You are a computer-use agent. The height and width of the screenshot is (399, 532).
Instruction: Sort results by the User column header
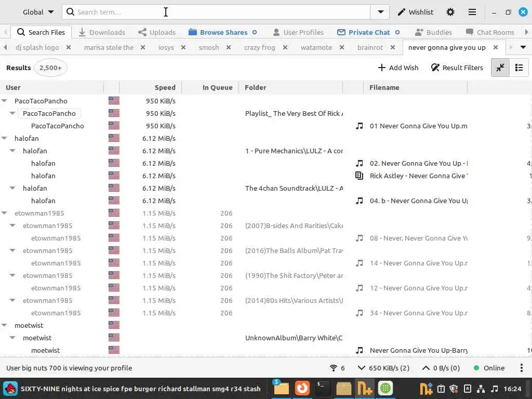tap(51, 87)
